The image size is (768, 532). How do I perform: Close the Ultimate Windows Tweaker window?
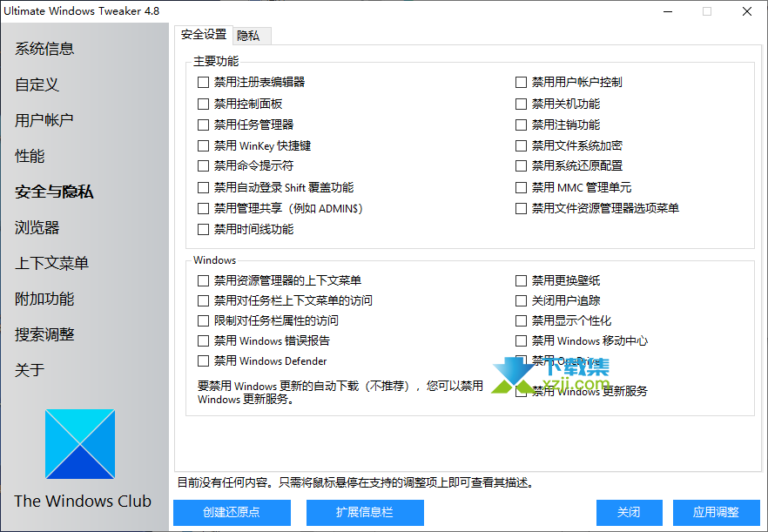747,11
